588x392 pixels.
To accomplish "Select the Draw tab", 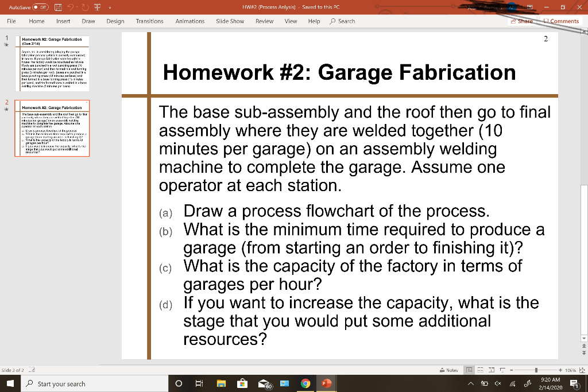I will tap(88, 21).
